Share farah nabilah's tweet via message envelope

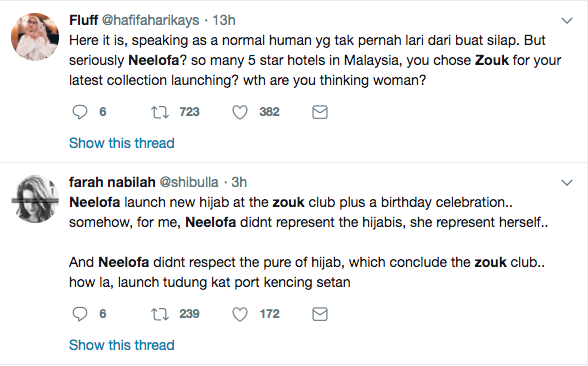[320, 314]
